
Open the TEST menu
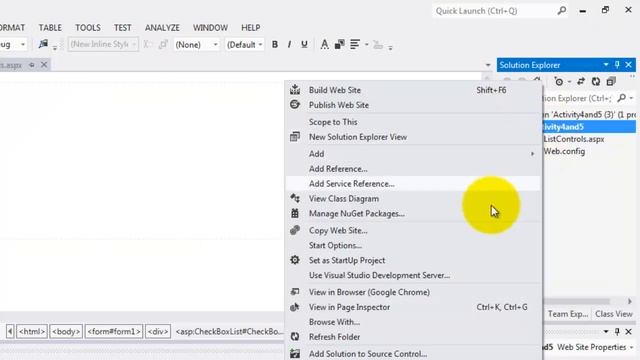pos(122,27)
